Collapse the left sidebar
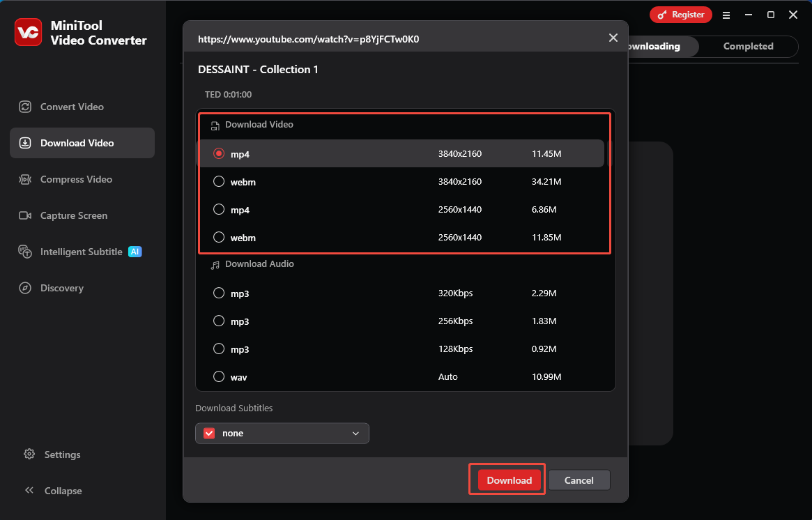 coord(60,491)
